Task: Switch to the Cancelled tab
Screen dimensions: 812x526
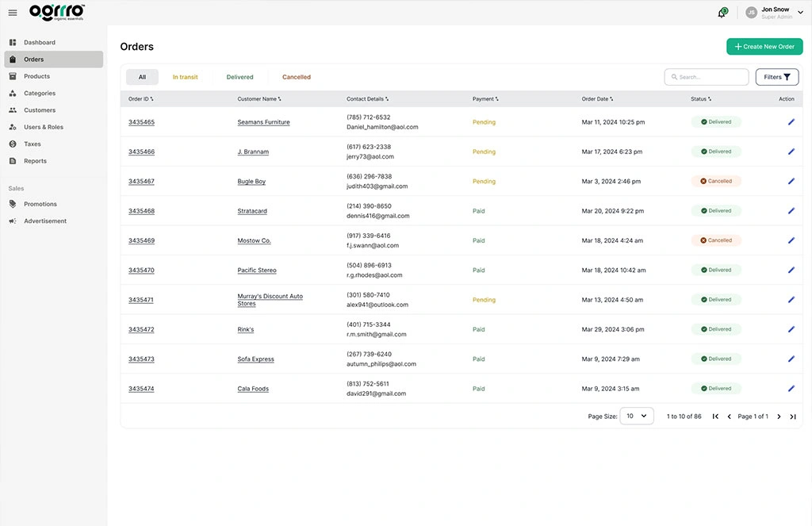Action: click(x=297, y=77)
